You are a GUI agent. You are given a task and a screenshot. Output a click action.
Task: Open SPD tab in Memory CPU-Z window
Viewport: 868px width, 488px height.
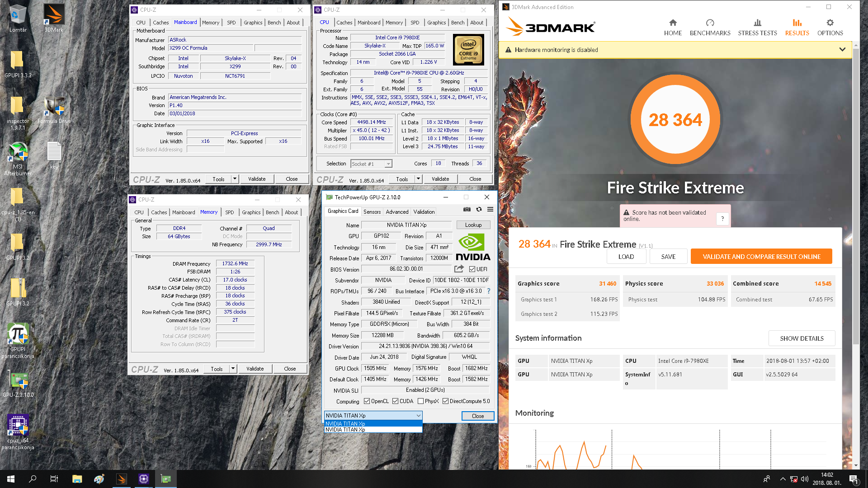tap(230, 212)
